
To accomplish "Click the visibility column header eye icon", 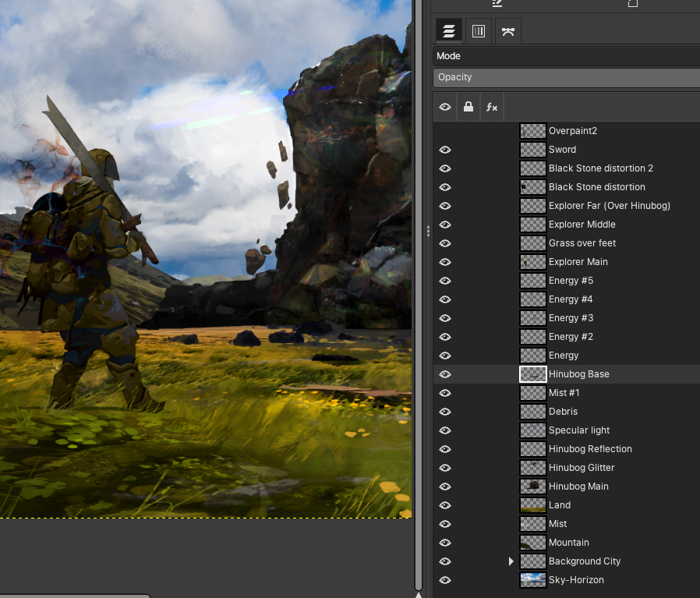I will (x=445, y=107).
